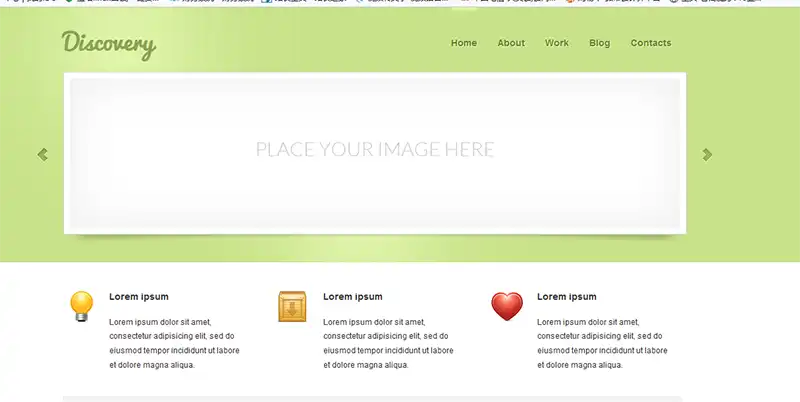Click Lorem ipsum heading beside the lightbulb
800x402 pixels.
point(139,297)
